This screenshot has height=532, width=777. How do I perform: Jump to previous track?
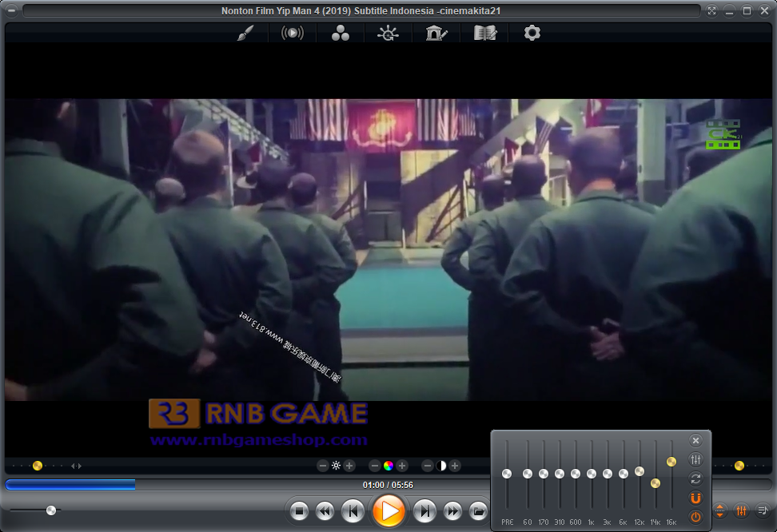tap(353, 511)
